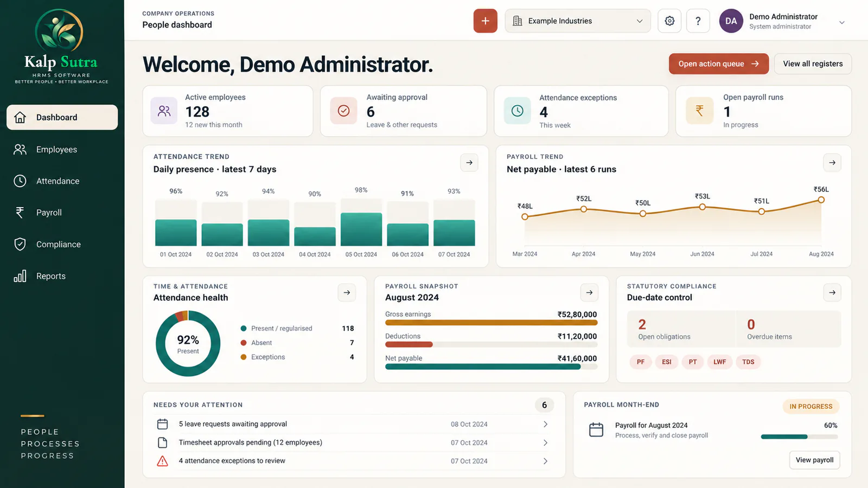868x488 pixels.
Task: Click the Open payroll runs rupee icon
Action: click(700, 111)
